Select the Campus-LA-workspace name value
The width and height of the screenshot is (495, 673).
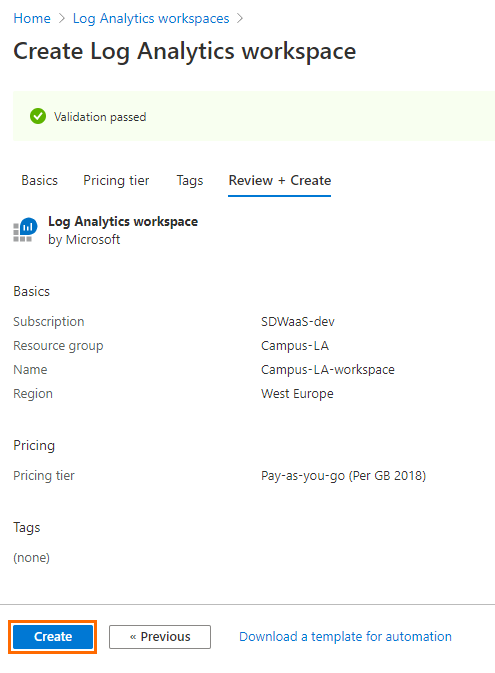click(x=328, y=370)
